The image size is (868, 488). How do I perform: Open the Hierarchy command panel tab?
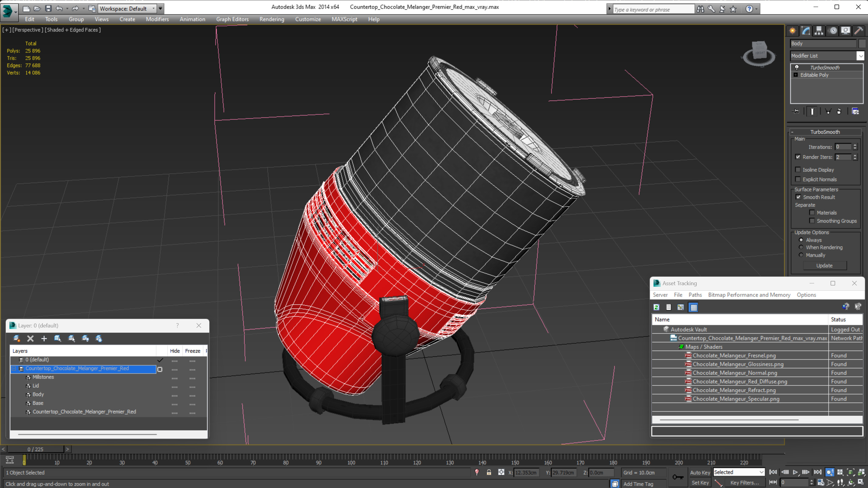(x=819, y=31)
